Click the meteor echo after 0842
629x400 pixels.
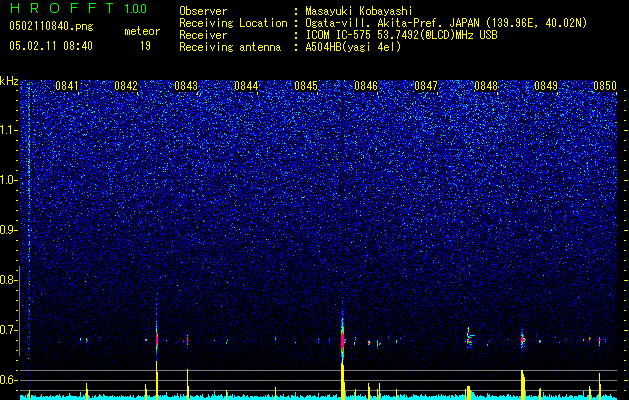point(156,339)
